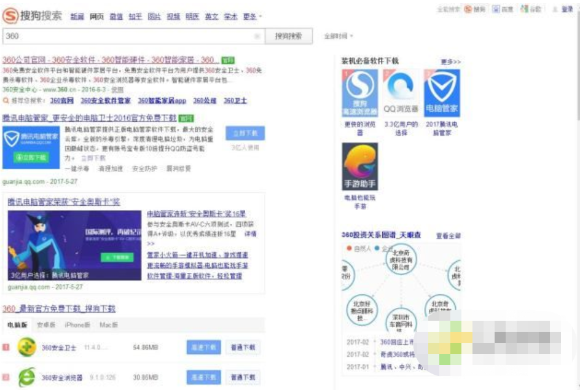The width and height of the screenshot is (580, 392).
Task: Open related search 360官网
Action: pos(62,101)
